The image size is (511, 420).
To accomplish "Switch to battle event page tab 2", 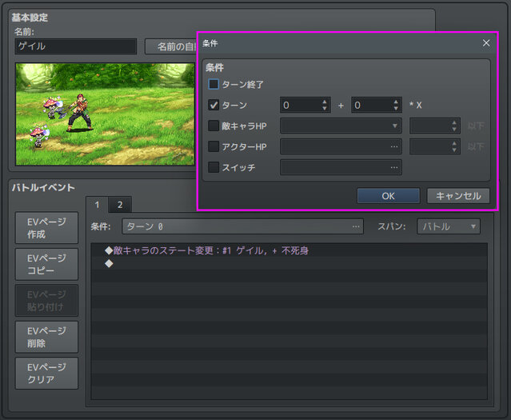I will (120, 205).
